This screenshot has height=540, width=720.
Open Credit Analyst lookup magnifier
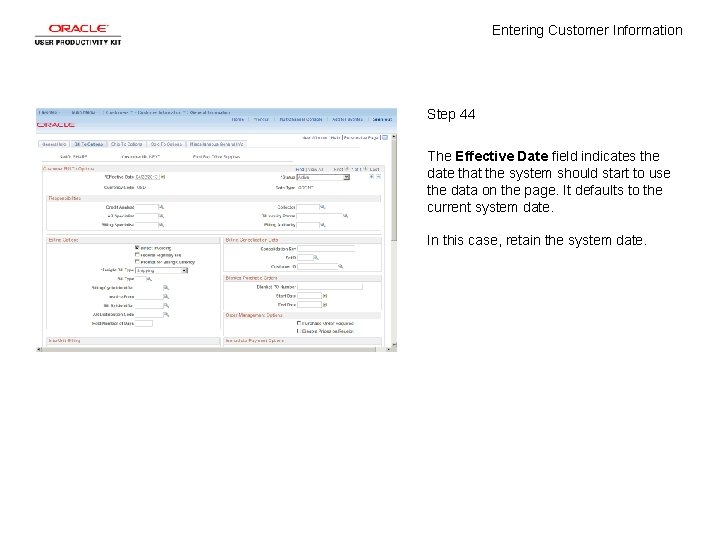tap(161, 207)
